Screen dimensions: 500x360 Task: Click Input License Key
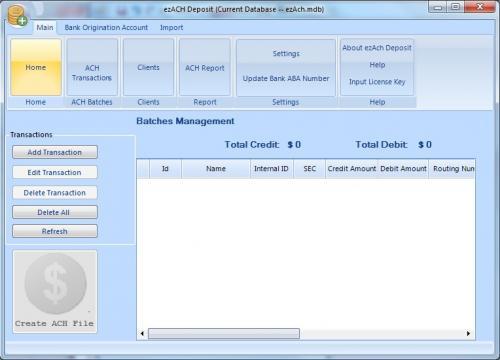click(x=377, y=82)
